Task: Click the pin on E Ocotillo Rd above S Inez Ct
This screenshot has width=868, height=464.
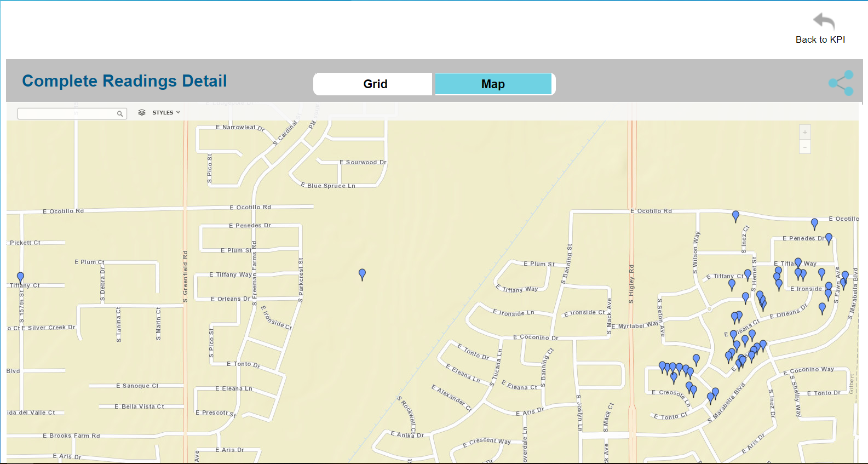Action: pos(735,216)
